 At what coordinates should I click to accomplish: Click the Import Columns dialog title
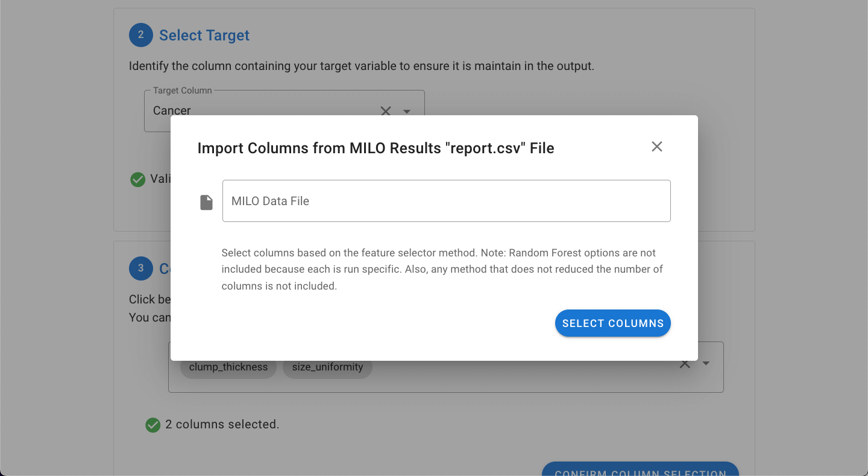pos(376,148)
